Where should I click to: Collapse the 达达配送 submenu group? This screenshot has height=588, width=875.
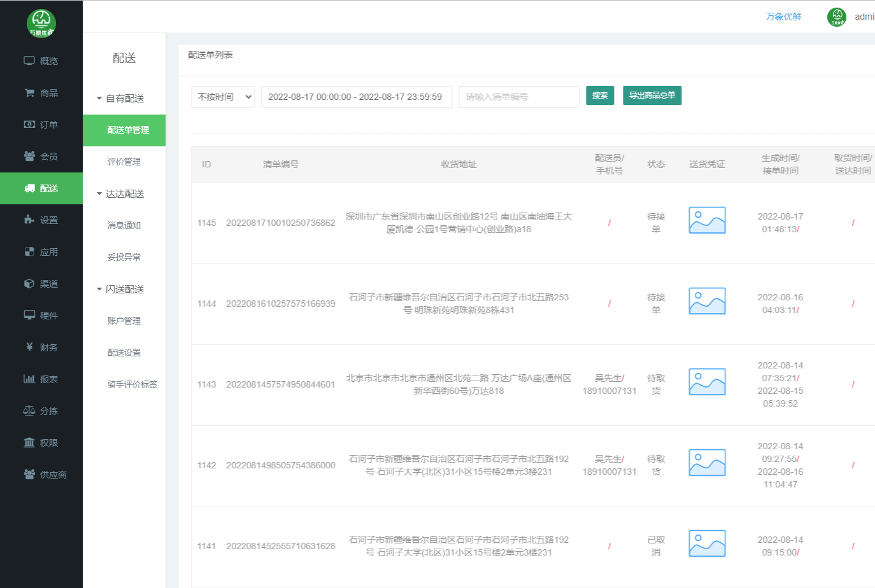coord(120,194)
